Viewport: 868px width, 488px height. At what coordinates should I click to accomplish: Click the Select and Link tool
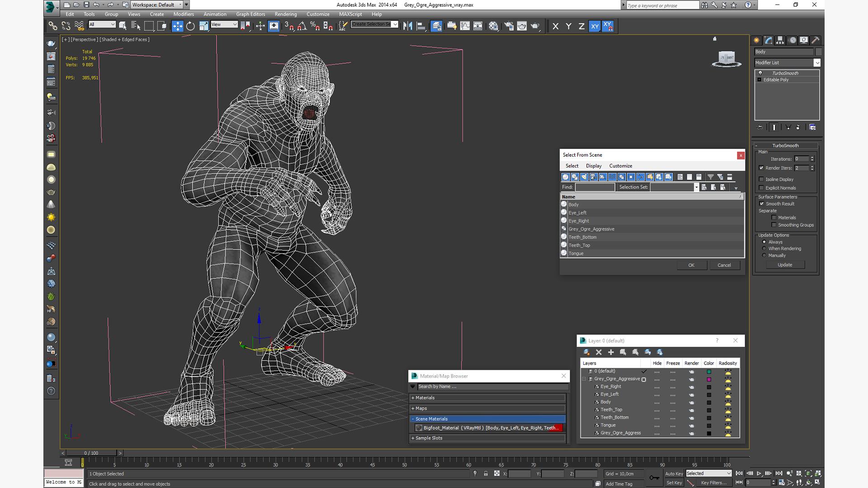click(x=53, y=26)
